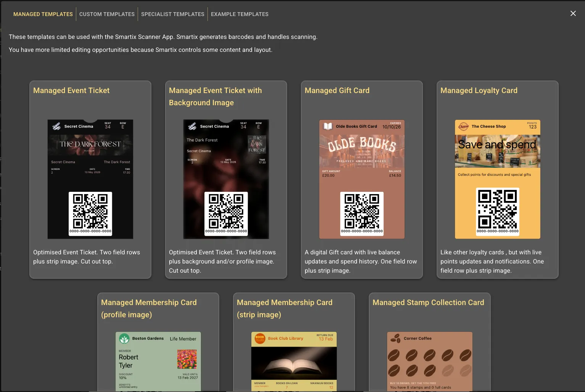Viewport: 585px width, 392px height.
Task: Click the orange Book Club logo
Action: pyautogui.click(x=260, y=338)
